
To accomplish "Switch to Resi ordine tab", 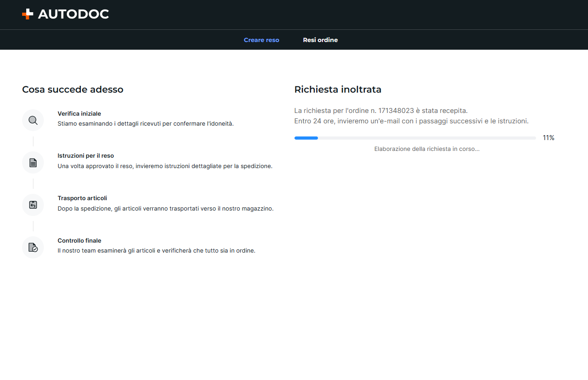I will tap(320, 40).
